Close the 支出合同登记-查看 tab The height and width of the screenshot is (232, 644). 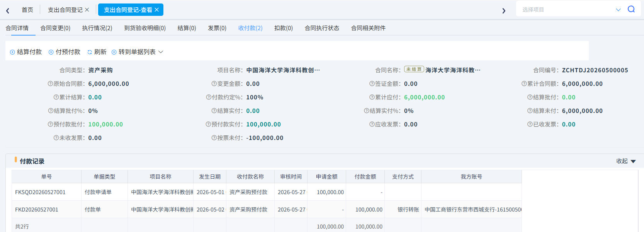point(156,10)
